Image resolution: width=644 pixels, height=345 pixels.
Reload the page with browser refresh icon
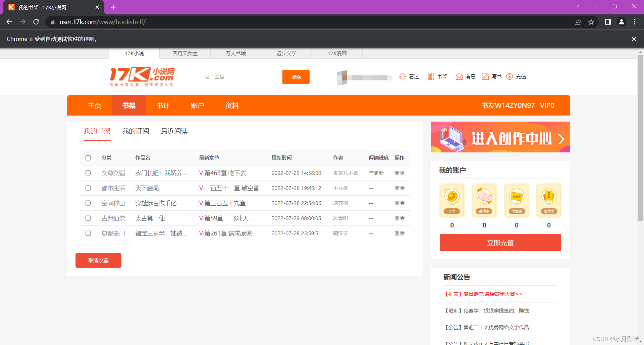click(36, 22)
